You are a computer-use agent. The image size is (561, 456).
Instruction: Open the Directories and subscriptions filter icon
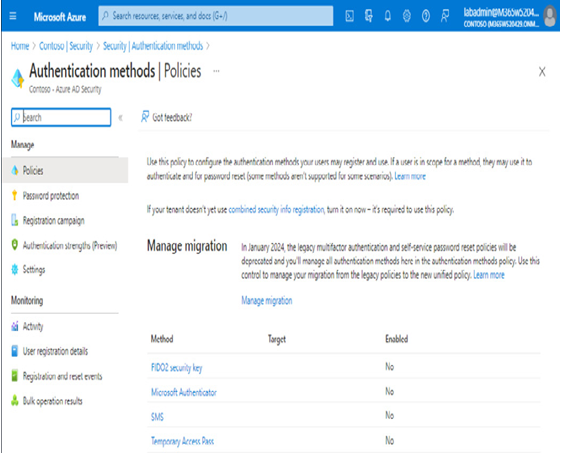(369, 16)
